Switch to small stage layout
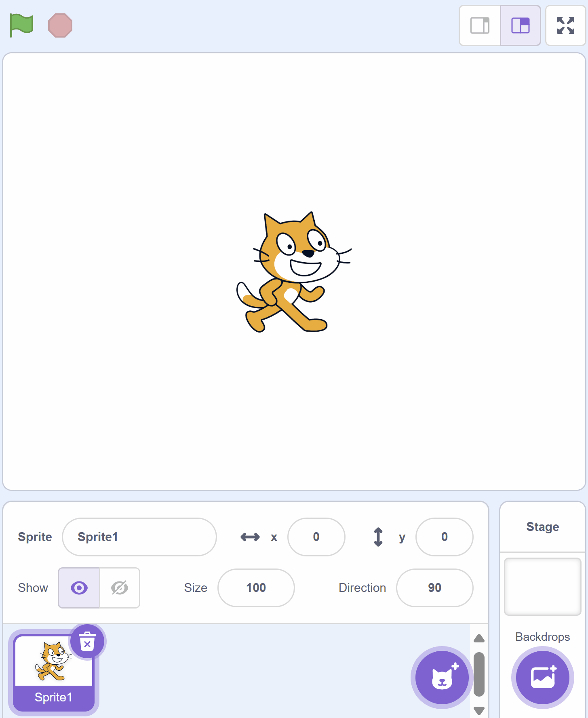This screenshot has height=718, width=588. pyautogui.click(x=480, y=25)
